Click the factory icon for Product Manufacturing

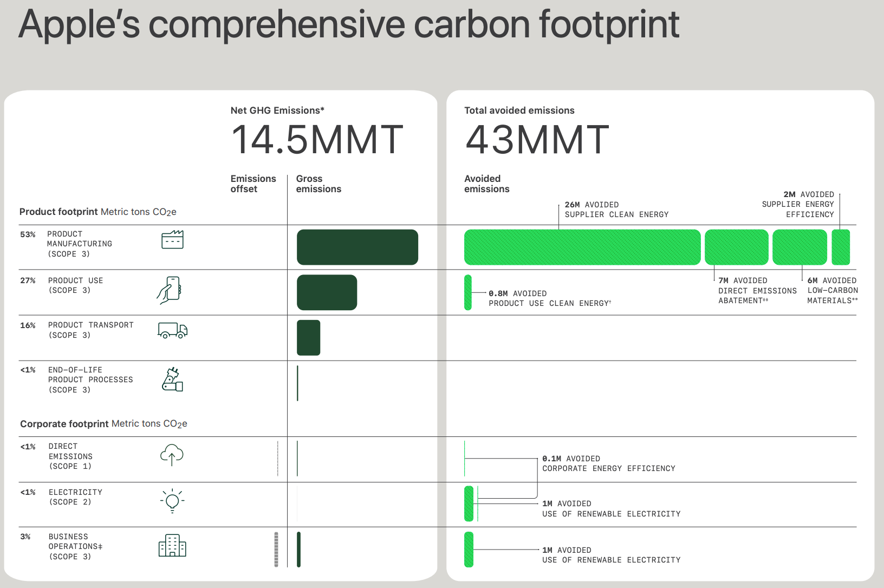click(x=172, y=239)
